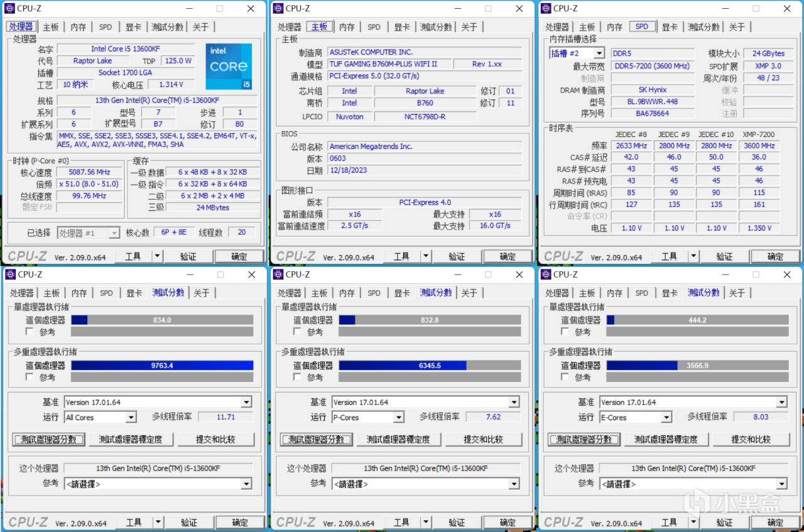Expand 工具 dropdown arrow in the E-Cores window
The width and height of the screenshot is (804, 532).
[693, 523]
